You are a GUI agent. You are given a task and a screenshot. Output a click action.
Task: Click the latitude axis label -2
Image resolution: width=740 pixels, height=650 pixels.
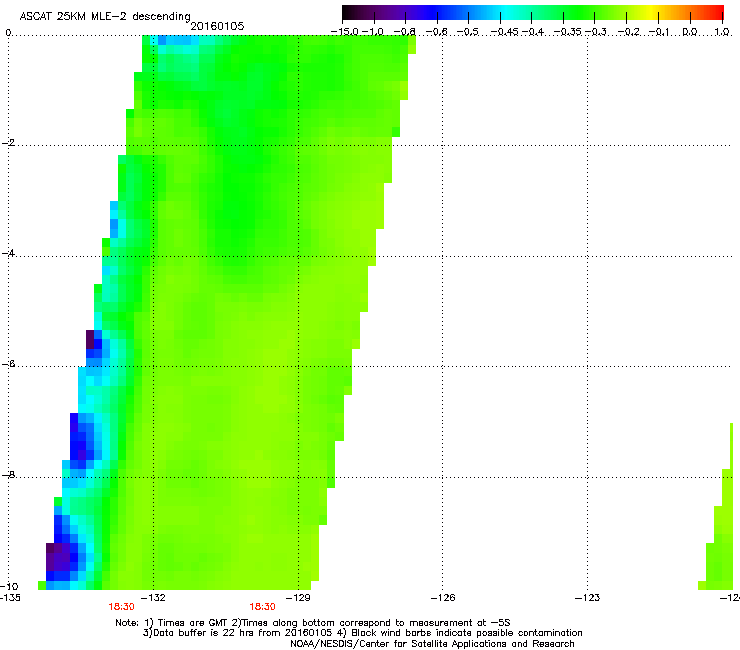(x=8, y=143)
